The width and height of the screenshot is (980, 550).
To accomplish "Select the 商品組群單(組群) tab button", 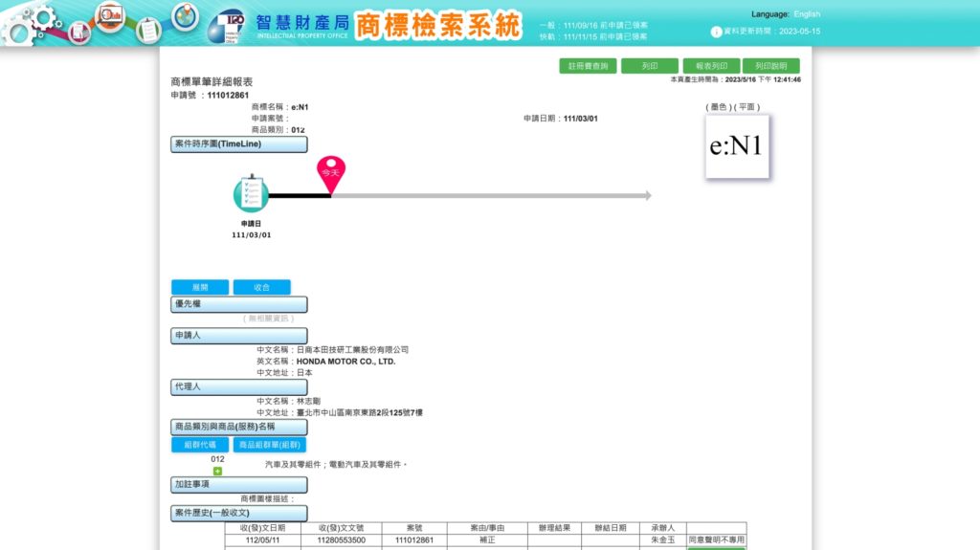I will 269,445.
